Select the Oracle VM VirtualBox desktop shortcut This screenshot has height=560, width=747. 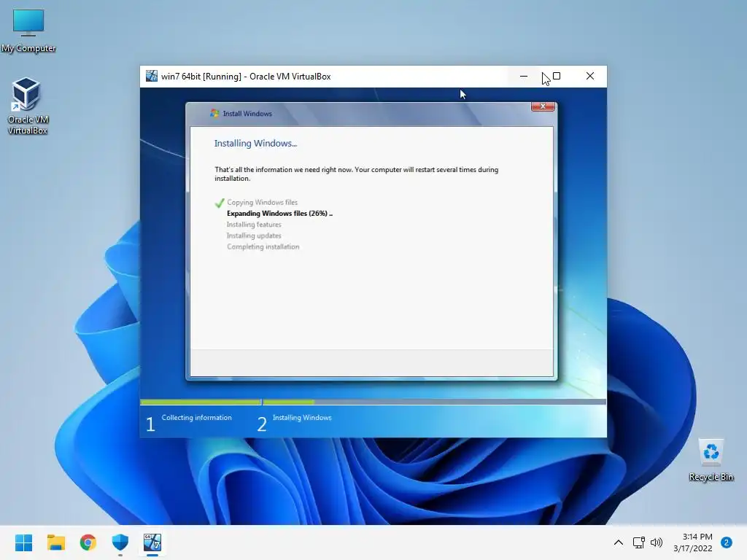pyautogui.click(x=28, y=106)
